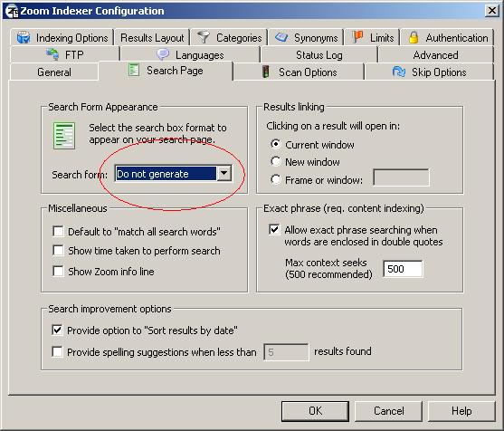
Task: Select Frame or window radio option
Action: coord(276,179)
